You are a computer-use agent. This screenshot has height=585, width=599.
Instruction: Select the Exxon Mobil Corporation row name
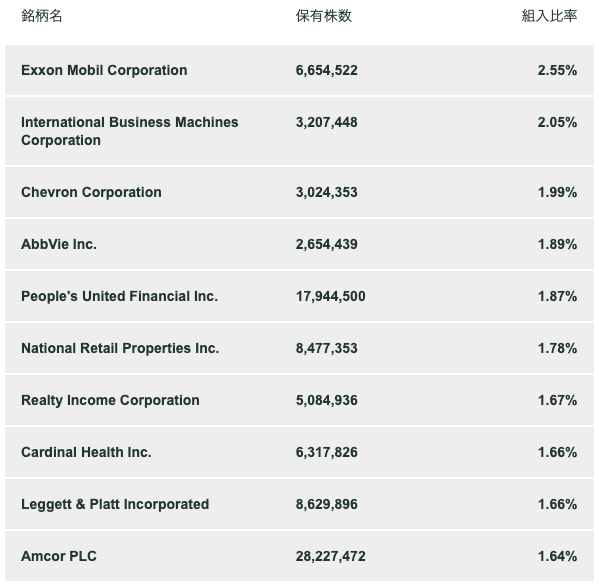pos(104,70)
